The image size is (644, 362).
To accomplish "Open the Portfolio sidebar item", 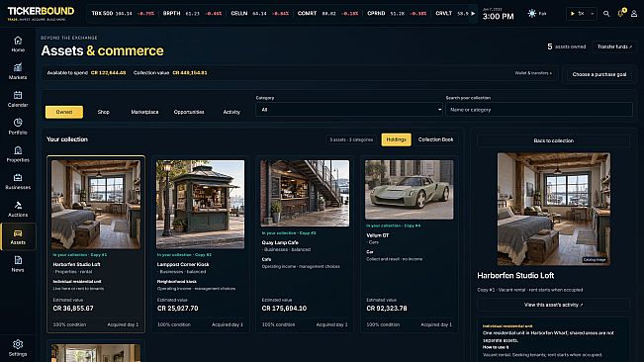I will 18,127.
